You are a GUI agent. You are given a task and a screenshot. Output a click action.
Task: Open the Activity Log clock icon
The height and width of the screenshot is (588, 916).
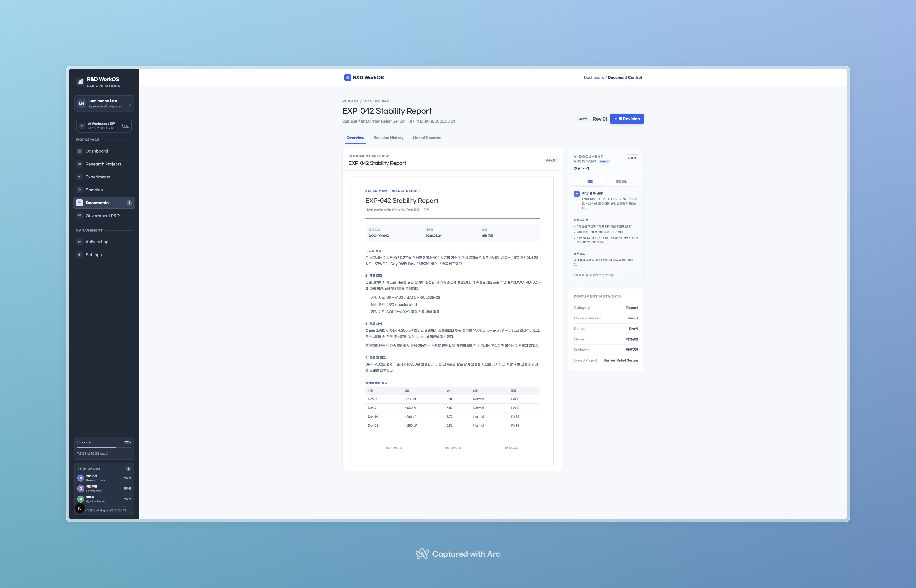79,242
